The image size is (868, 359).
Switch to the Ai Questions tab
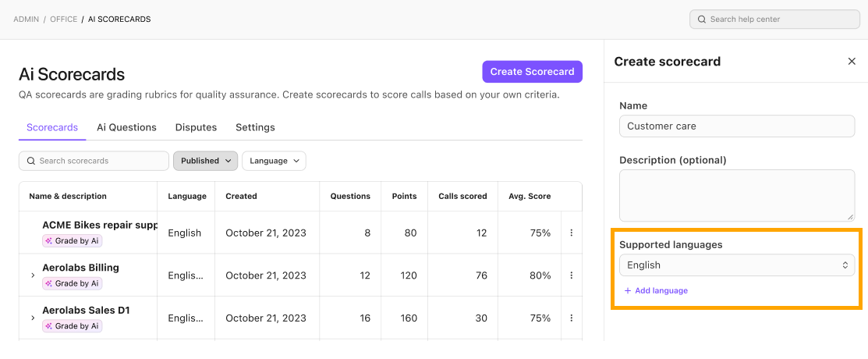[x=127, y=127]
